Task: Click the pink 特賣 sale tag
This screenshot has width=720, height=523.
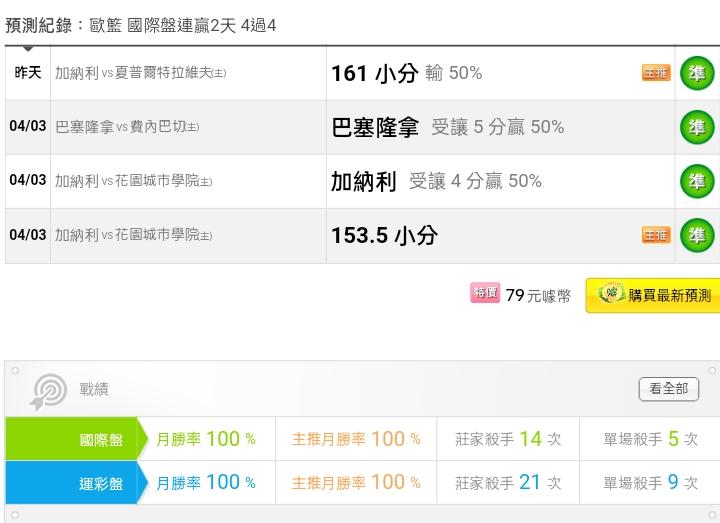Action: [485, 292]
